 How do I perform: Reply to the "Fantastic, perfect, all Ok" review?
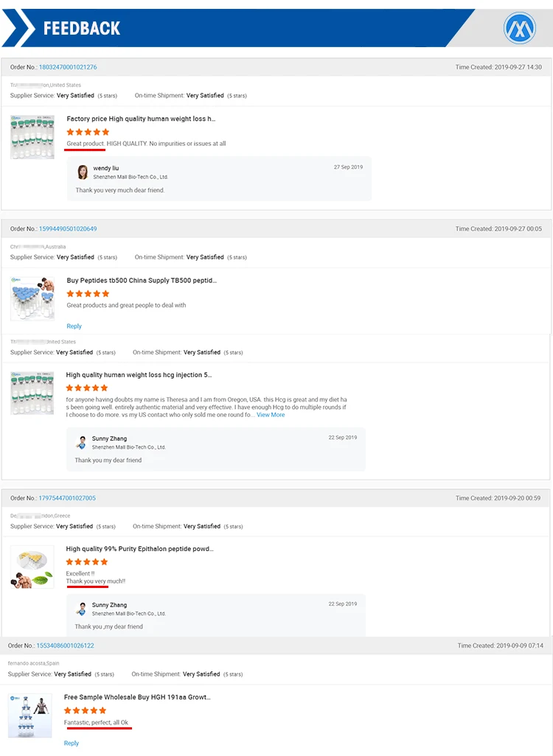(x=72, y=743)
